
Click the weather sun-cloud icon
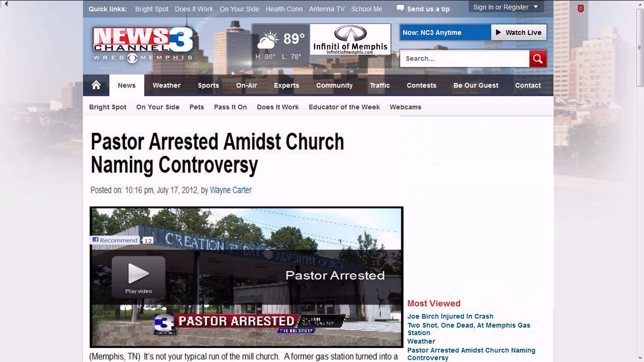pos(268,41)
